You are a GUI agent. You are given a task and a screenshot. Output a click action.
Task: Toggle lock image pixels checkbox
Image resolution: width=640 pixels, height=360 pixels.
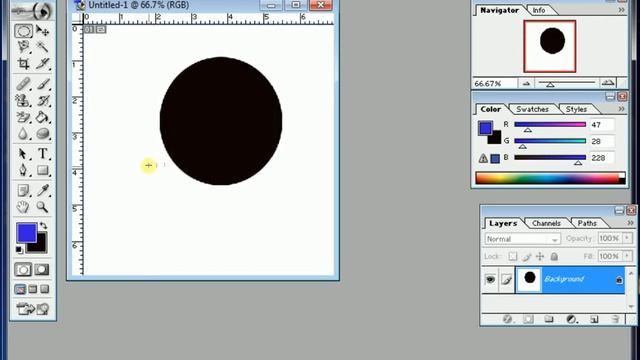click(x=527, y=256)
